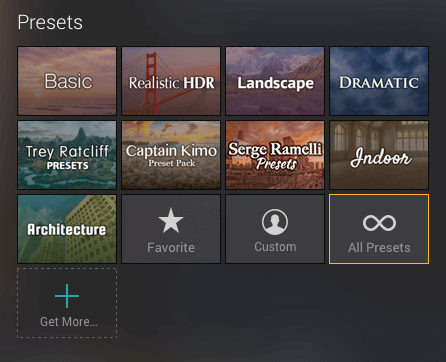Viewport: 446px width, 362px height.
Task: Select the Architecture presets tile
Action: click(67, 229)
